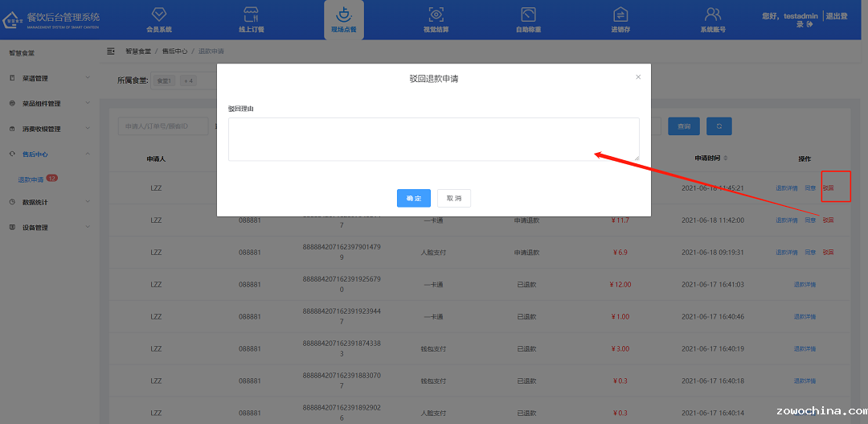Screen dimensions: 868x424
Task: Expand 菜谱管理 sidebar menu
Action: (x=50, y=78)
